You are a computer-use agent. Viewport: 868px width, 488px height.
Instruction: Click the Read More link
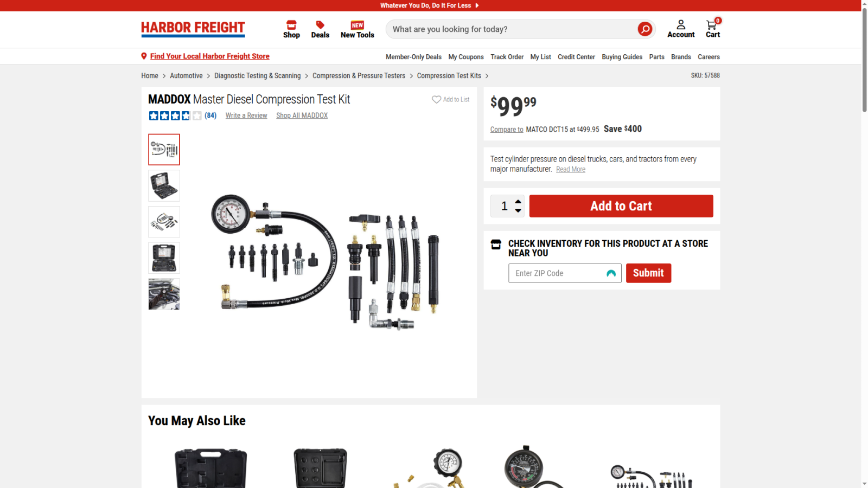point(571,169)
